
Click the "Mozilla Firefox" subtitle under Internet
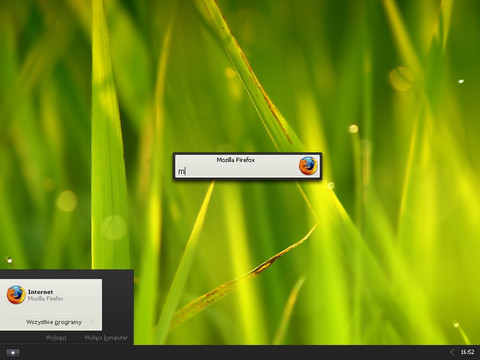[x=45, y=299]
